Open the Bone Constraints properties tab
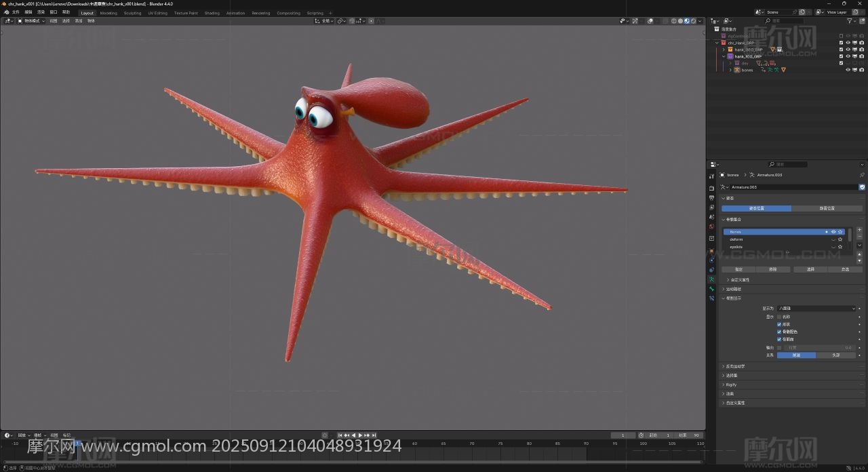 point(711,298)
